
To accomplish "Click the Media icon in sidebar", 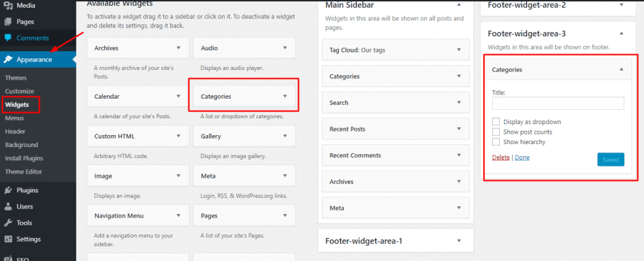I will (8, 6).
